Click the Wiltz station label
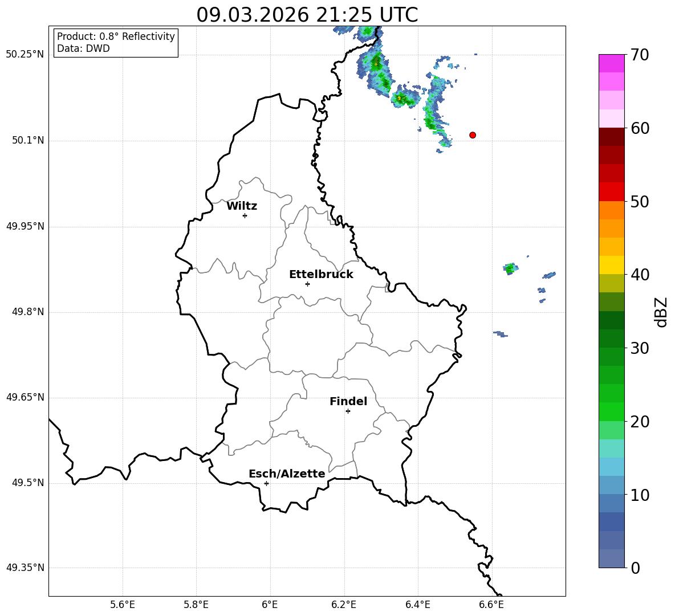 pos(242,206)
